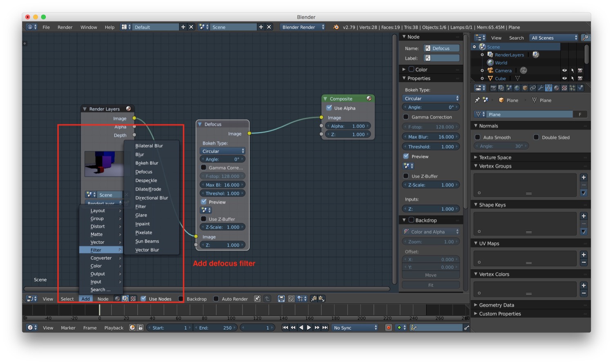Play the animation forward

(x=309, y=328)
